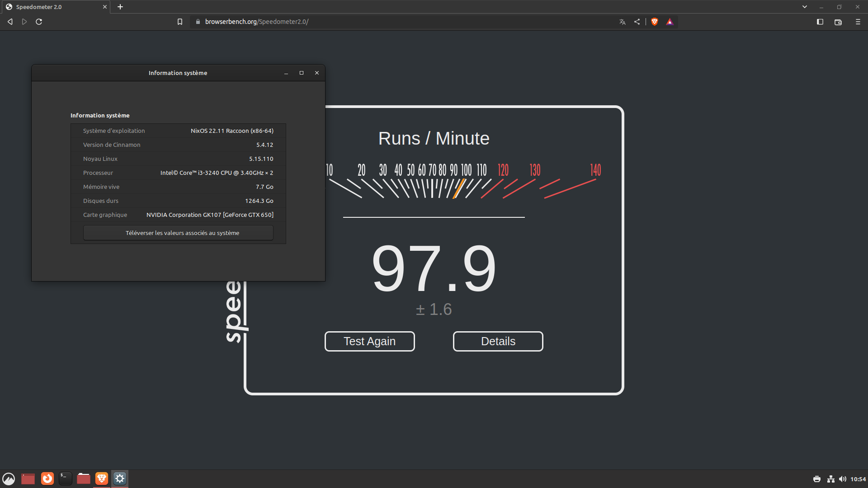Launch Firefox from the taskbar
The image size is (868, 488).
point(47,479)
